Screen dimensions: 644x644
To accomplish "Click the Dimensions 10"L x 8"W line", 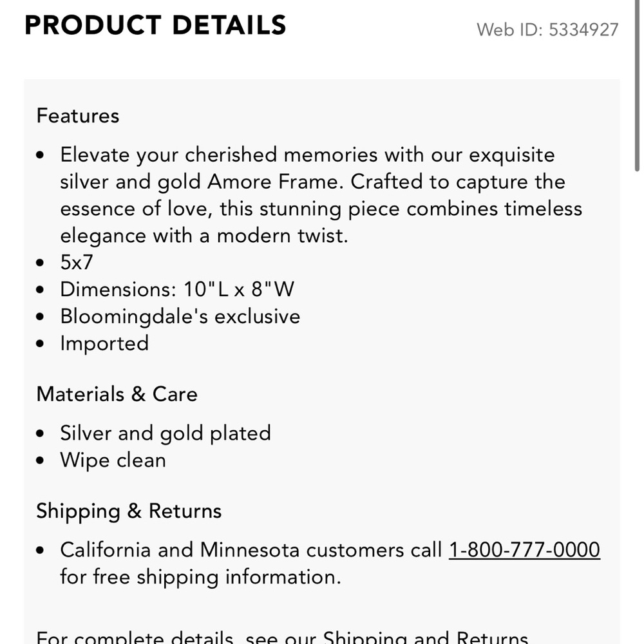I will pyautogui.click(x=177, y=289).
